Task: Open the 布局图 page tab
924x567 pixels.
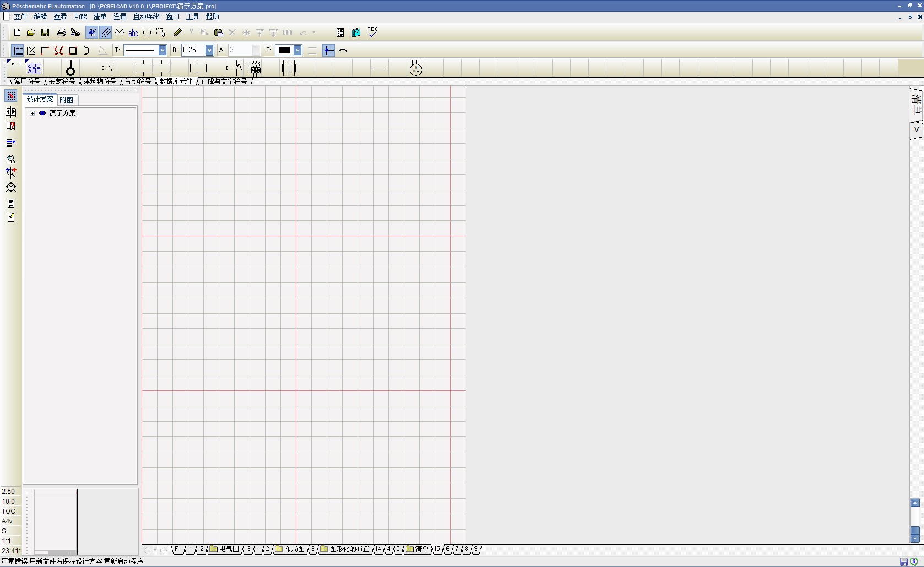Action: (290, 549)
